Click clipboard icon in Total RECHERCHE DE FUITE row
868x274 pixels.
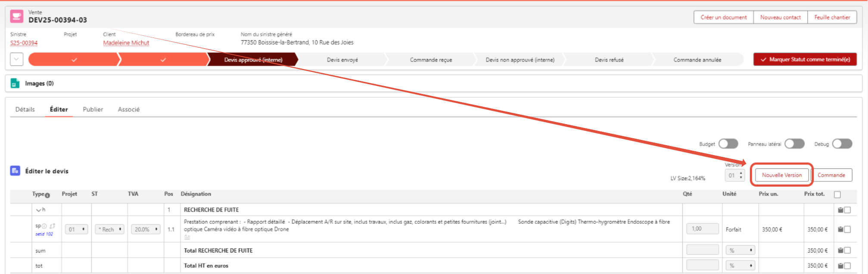tap(840, 250)
